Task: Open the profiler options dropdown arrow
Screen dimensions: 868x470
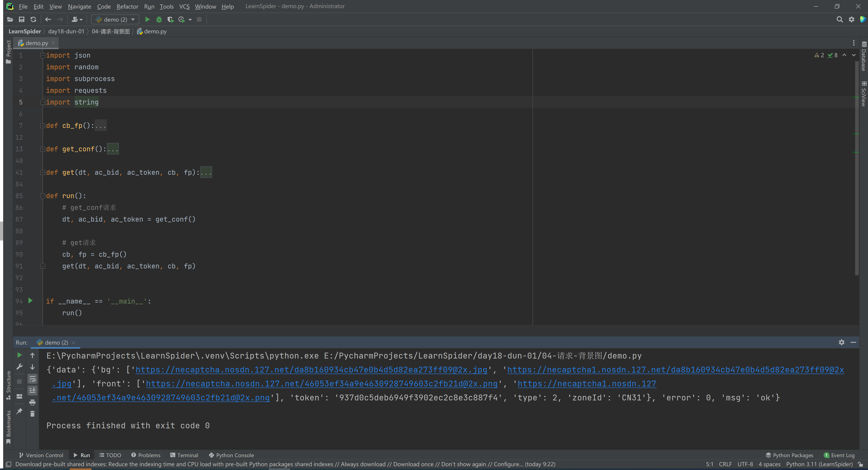Action: [x=190, y=20]
